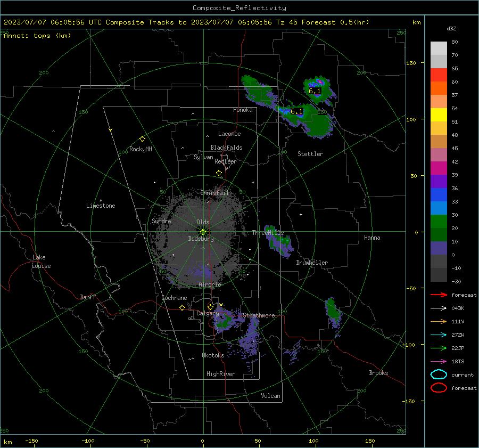Screen dimensions: 479x448
Task: Select the yellow diamond marker below RedDeer
Action: click(x=219, y=173)
